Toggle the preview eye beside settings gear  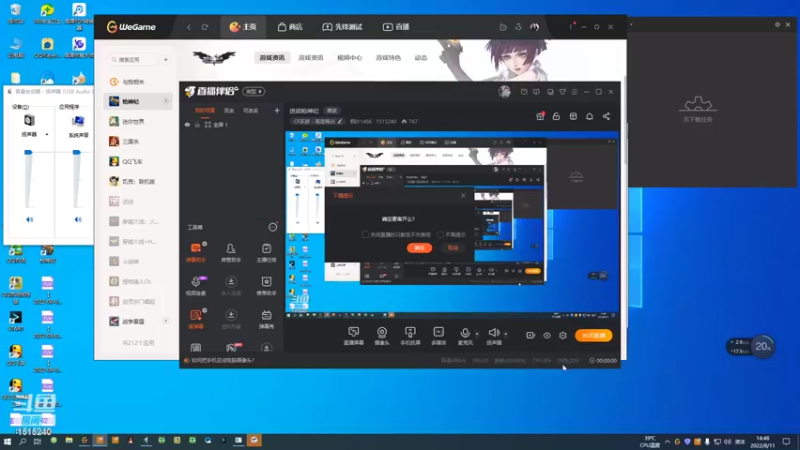[546, 335]
